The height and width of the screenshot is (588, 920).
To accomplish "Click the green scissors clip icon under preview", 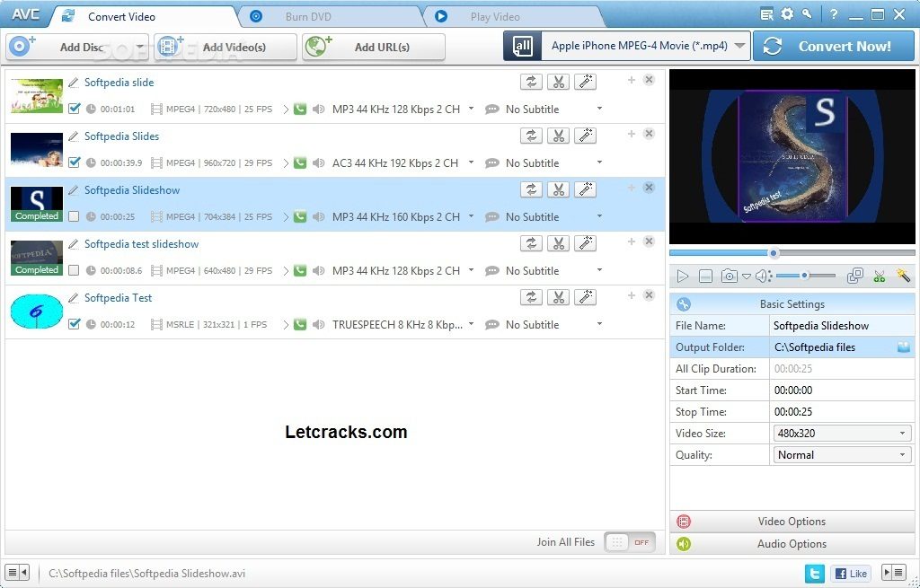I will click(879, 276).
